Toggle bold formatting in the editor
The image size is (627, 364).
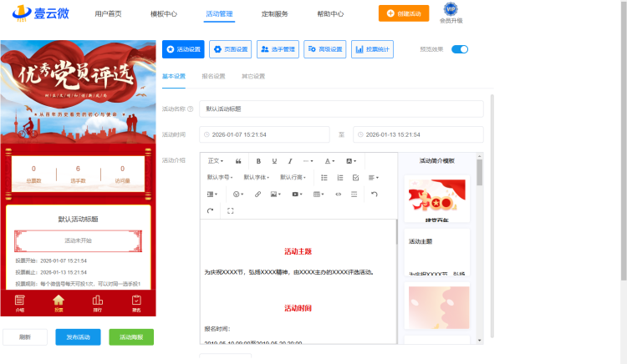[x=258, y=160]
